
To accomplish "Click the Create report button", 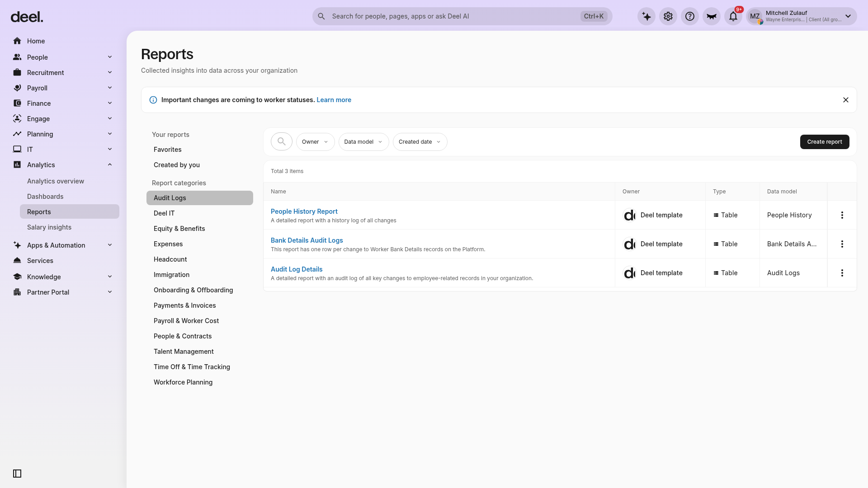I will point(825,142).
